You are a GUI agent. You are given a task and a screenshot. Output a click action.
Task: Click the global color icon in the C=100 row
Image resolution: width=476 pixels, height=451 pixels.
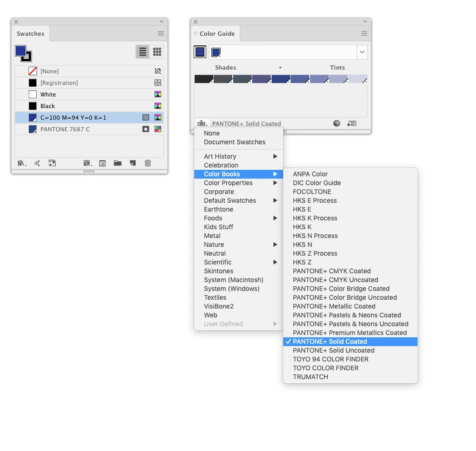point(146,117)
